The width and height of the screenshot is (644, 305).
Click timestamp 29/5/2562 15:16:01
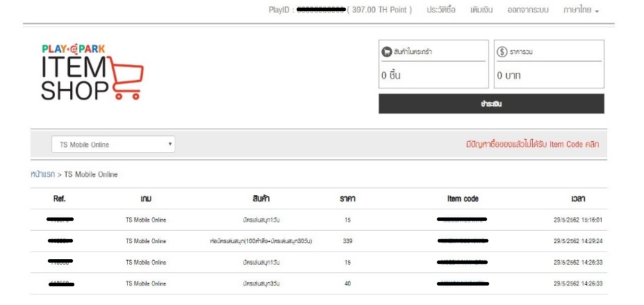click(x=578, y=220)
